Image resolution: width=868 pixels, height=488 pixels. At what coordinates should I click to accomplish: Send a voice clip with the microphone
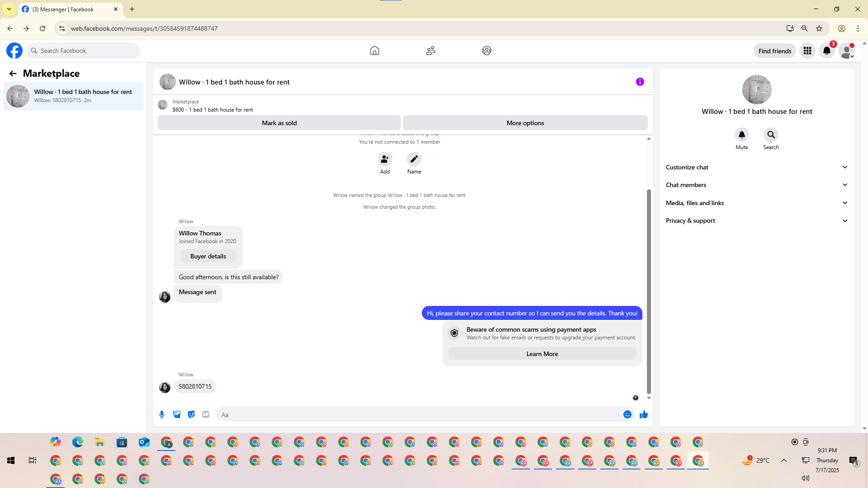pyautogui.click(x=162, y=414)
